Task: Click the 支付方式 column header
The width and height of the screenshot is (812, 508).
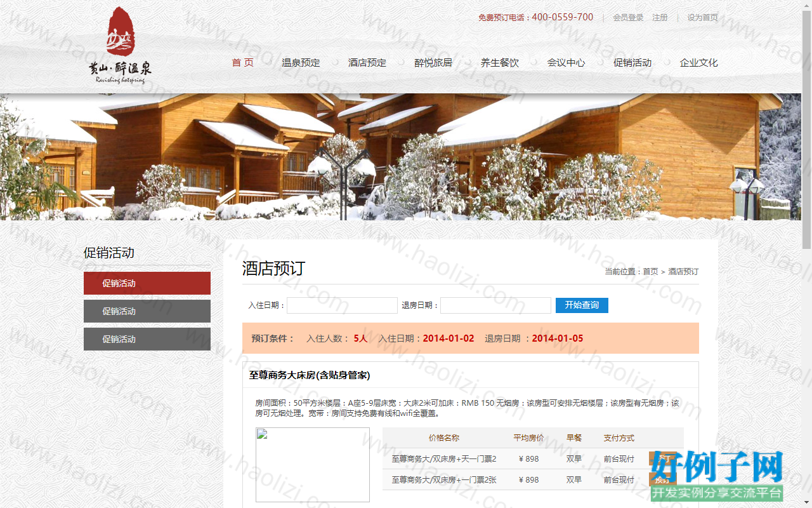Action: point(619,438)
